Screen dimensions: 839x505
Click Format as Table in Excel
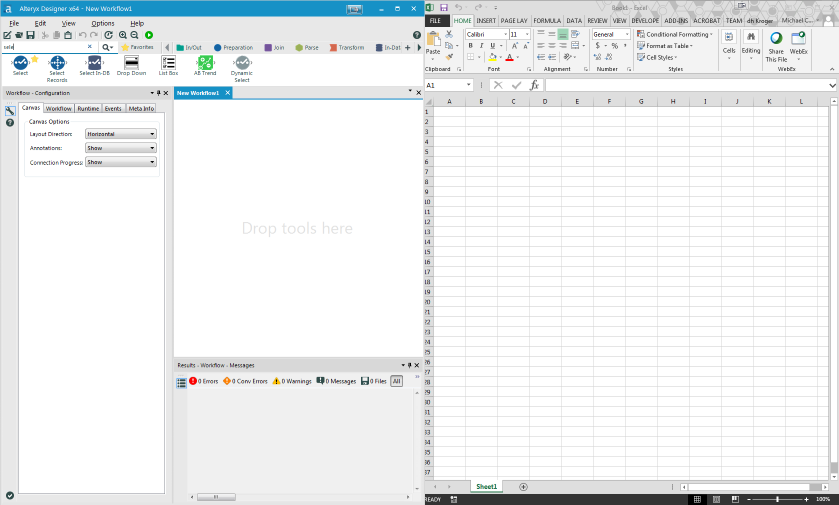coord(665,46)
